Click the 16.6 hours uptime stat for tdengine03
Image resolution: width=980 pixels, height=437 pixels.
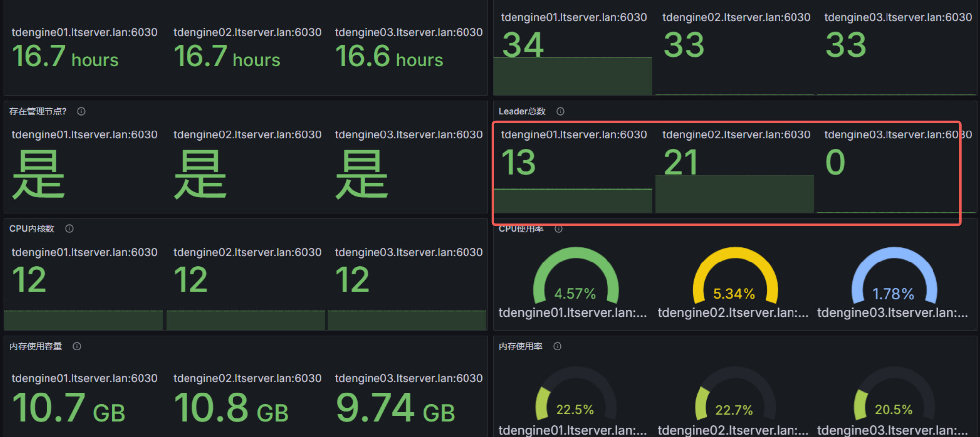coord(389,57)
